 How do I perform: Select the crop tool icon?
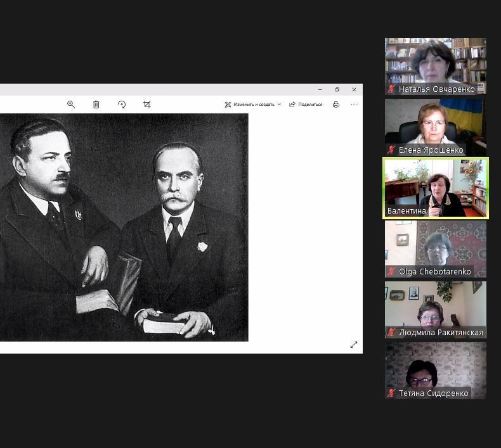click(147, 105)
